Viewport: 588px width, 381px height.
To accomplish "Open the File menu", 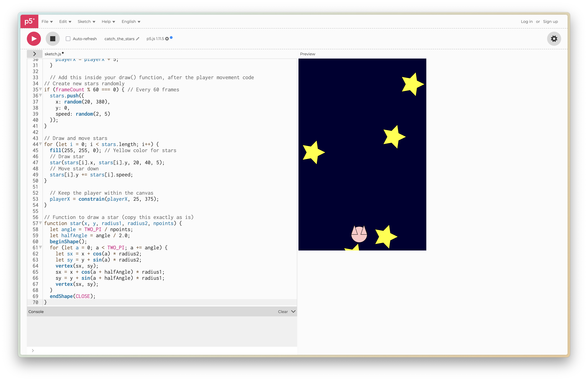I will pos(47,21).
